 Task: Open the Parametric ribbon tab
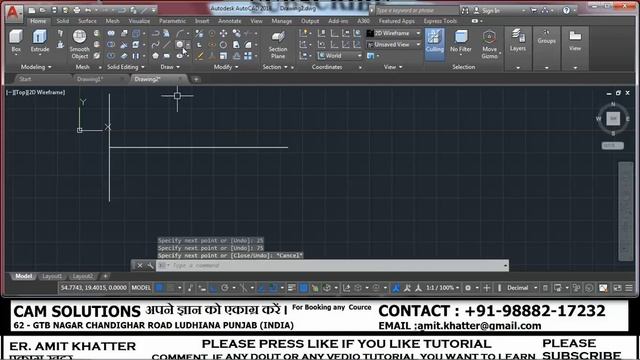pyautogui.click(x=172, y=21)
